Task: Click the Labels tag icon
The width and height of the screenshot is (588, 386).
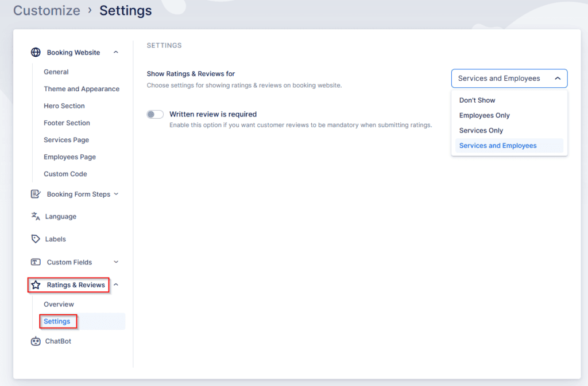Action: tap(36, 239)
